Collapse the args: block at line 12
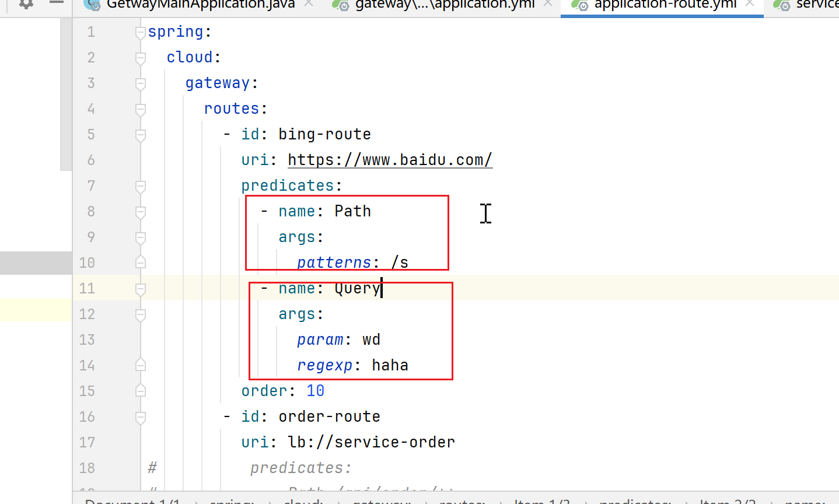Screen dimensions: 839x504 141,314
